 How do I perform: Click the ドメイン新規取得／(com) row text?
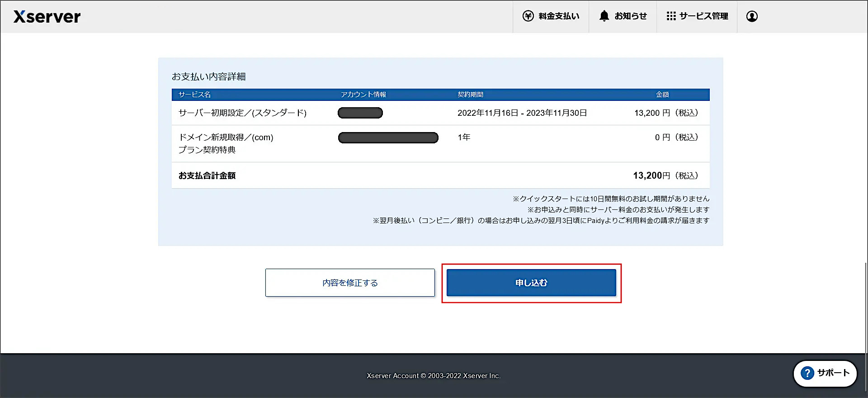tap(226, 137)
